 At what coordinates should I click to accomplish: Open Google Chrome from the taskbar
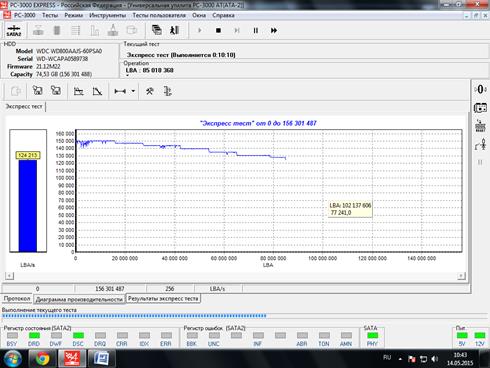pos(42,359)
